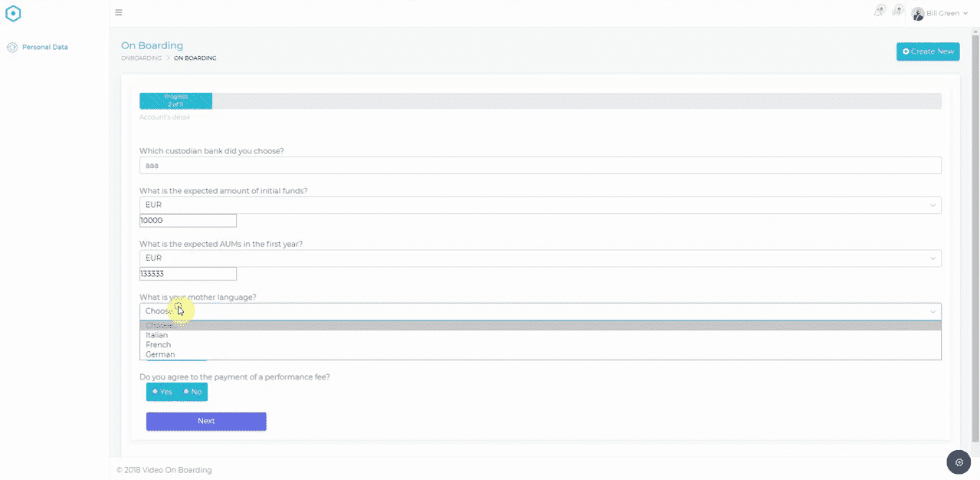980x480 pixels.
Task: Click Bill Green's avatar picture
Action: (x=917, y=14)
